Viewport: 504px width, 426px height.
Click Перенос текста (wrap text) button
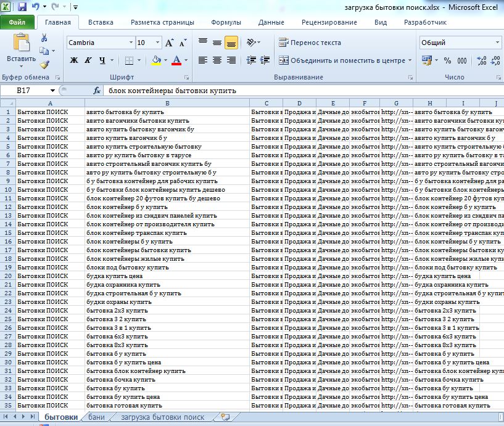click(310, 43)
